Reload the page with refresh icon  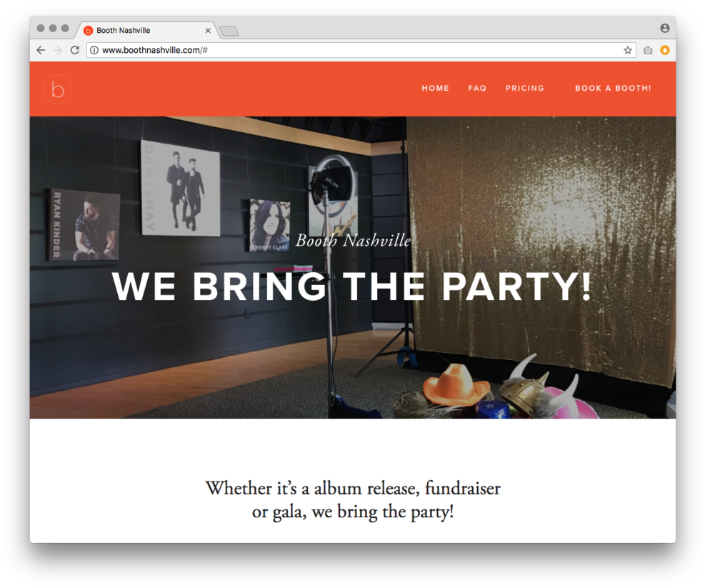click(x=74, y=50)
